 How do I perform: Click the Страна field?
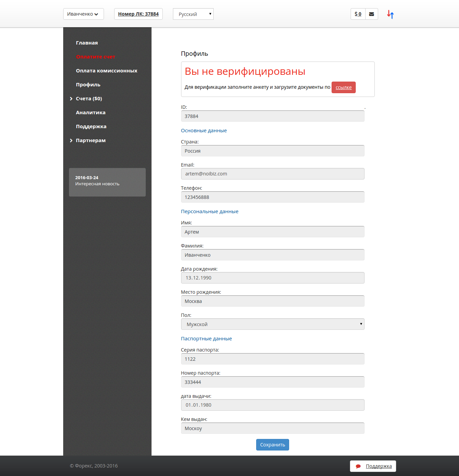pos(273,151)
